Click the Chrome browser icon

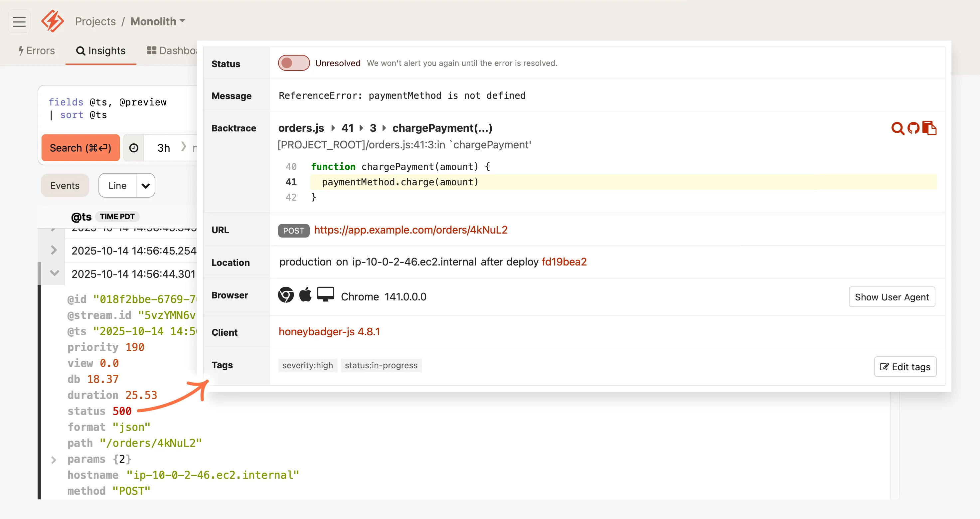(286, 295)
